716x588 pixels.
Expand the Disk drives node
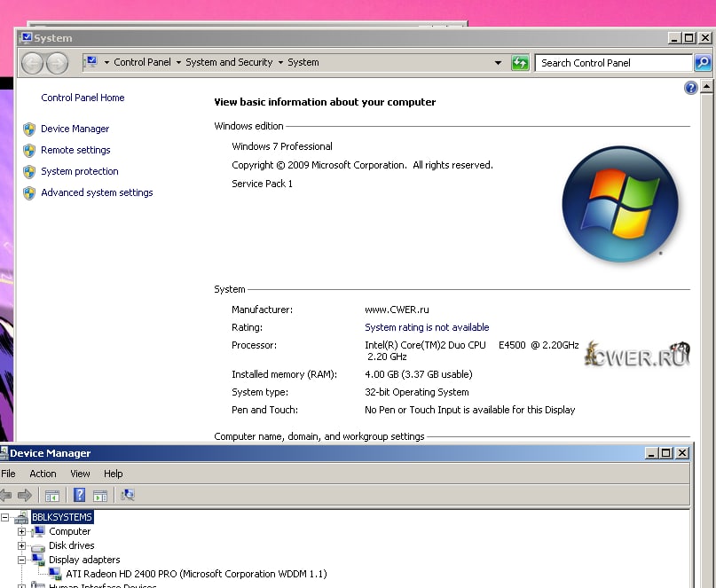click(21, 545)
